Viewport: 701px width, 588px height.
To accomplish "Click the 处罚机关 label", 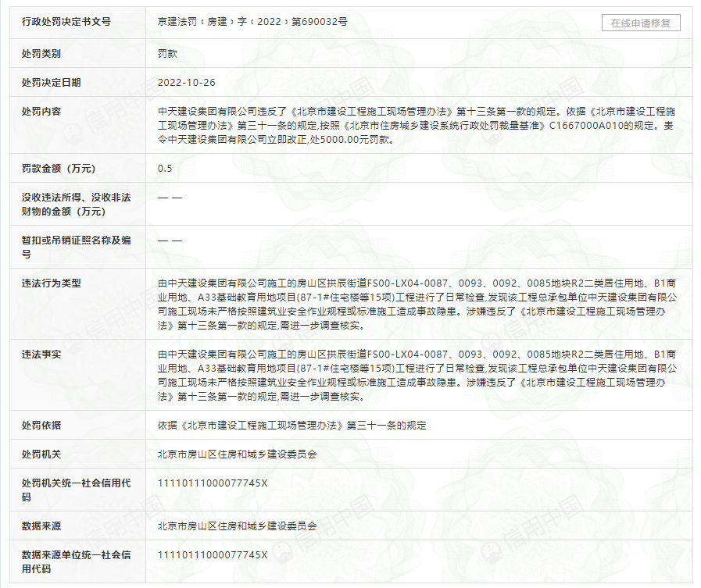I will click(x=41, y=454).
